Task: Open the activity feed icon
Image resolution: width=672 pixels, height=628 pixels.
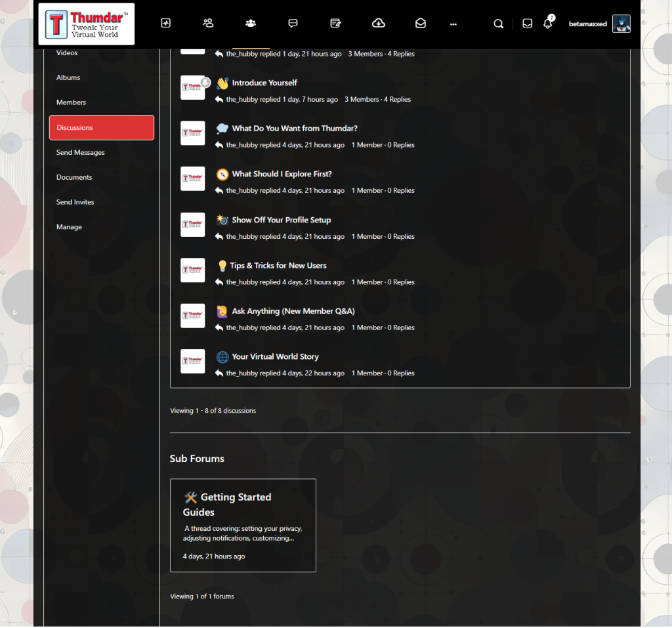Action: [x=166, y=23]
